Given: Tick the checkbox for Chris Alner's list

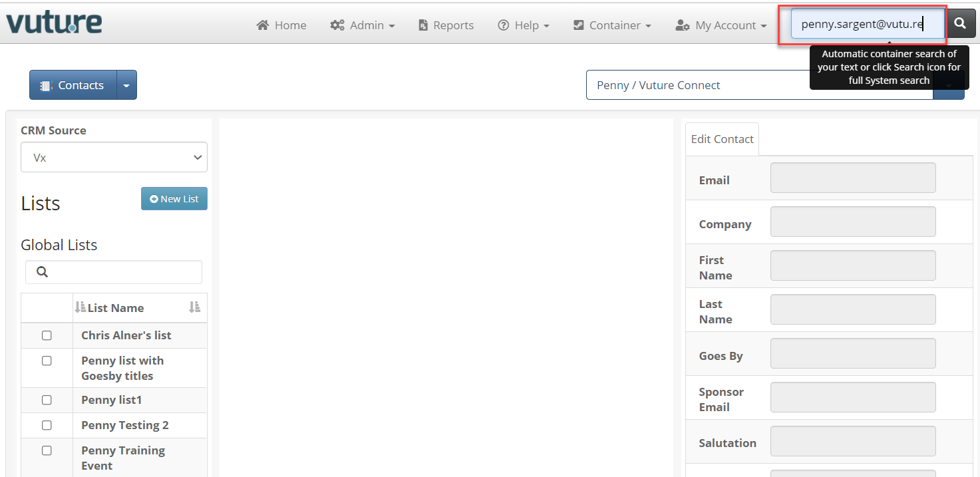Looking at the screenshot, I should click(x=47, y=336).
